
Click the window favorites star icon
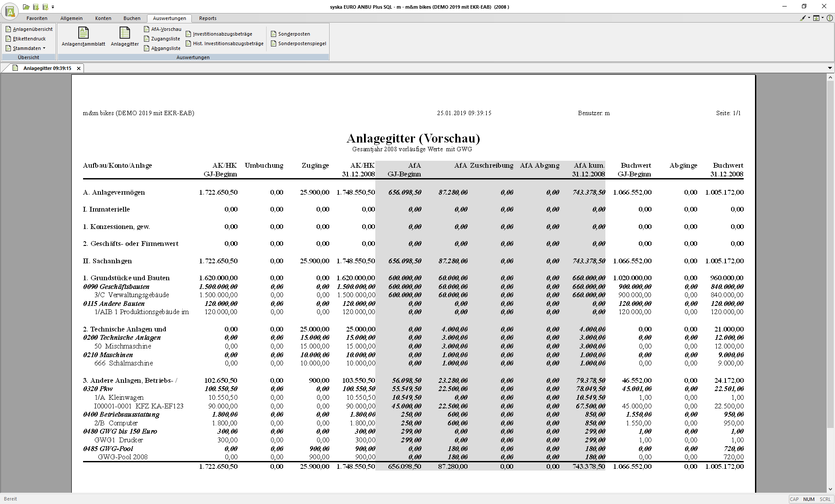pos(816,18)
